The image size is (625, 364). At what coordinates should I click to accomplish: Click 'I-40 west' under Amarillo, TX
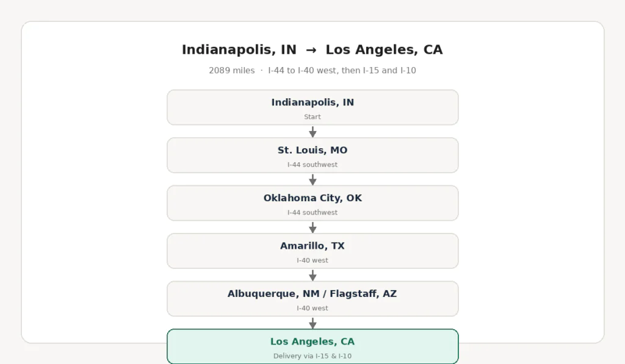(x=312, y=260)
